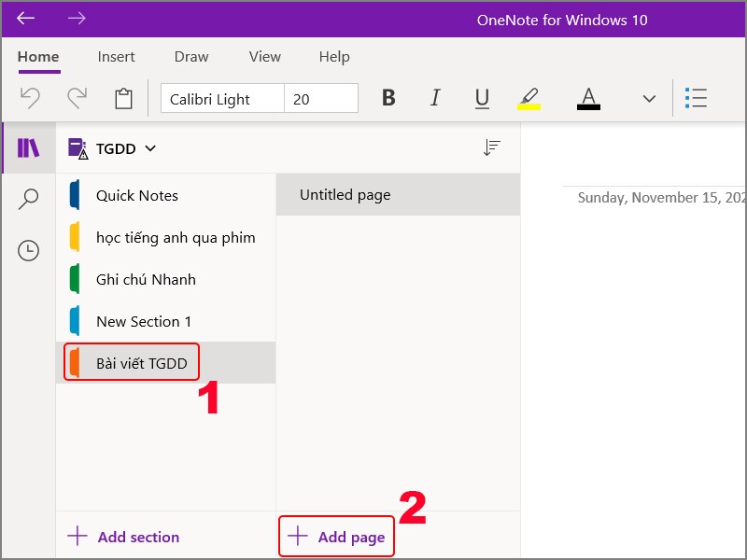Open search with magnifier icon
The image size is (747, 560).
tap(28, 199)
